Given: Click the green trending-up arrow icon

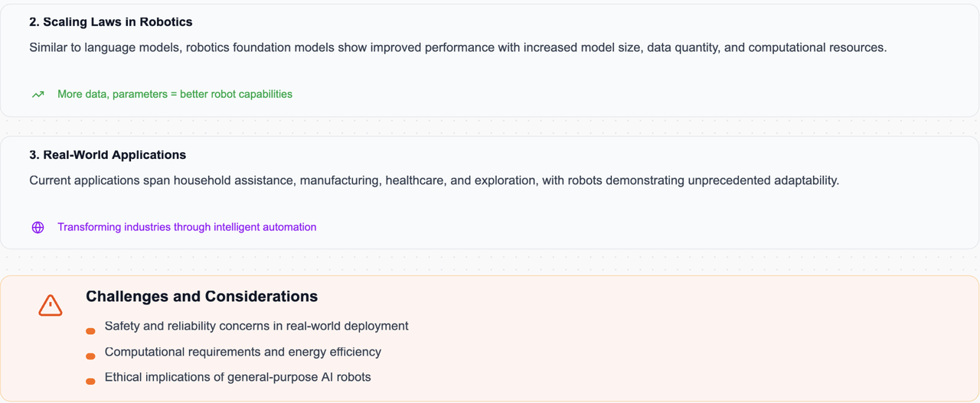Looking at the screenshot, I should tap(38, 95).
